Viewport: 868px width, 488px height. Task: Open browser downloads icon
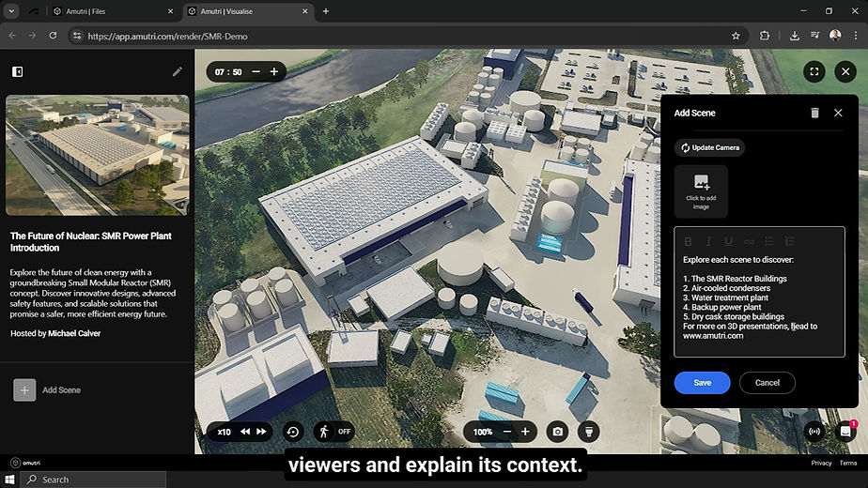click(794, 36)
